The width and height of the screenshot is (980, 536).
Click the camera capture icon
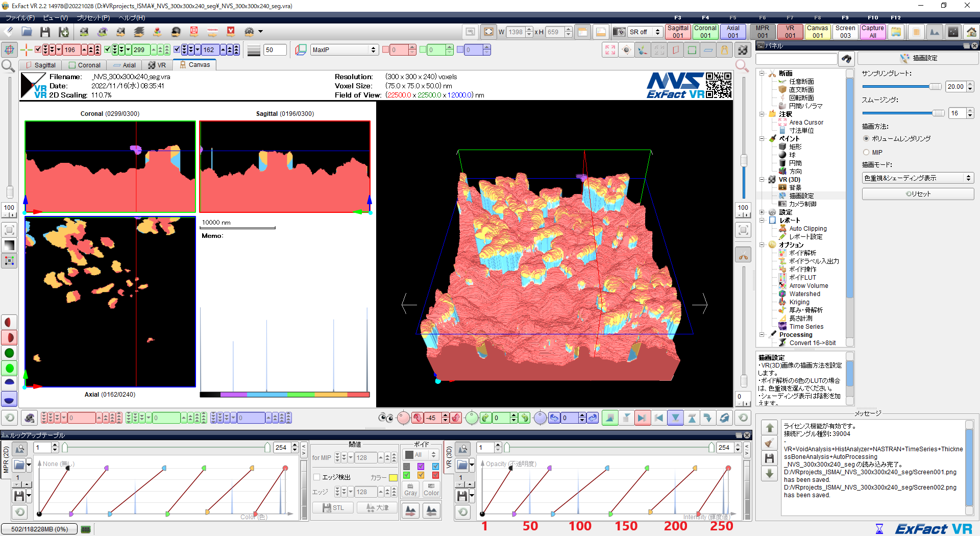[619, 32]
